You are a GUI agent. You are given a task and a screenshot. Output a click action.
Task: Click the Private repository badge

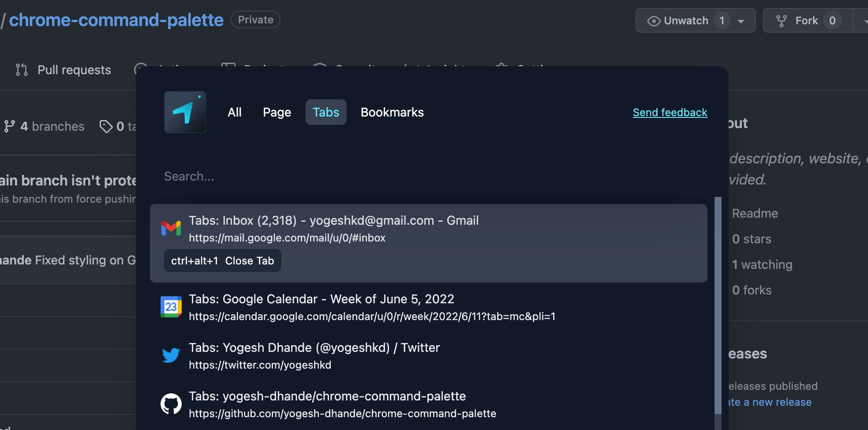coord(256,19)
